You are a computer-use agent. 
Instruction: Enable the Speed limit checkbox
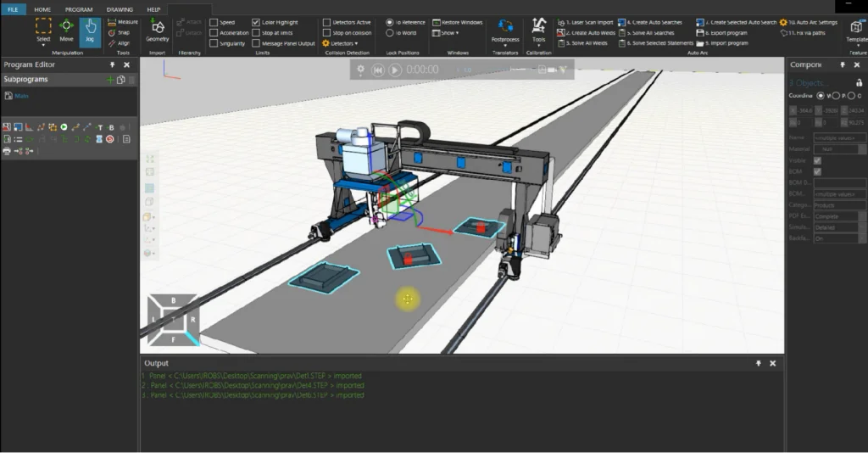coord(214,22)
